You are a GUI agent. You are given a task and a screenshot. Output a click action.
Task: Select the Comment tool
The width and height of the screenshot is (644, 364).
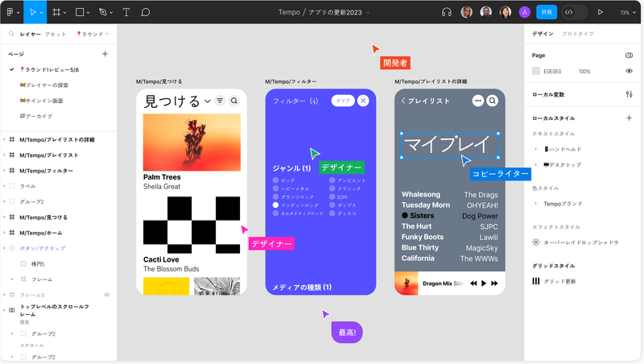tap(146, 12)
